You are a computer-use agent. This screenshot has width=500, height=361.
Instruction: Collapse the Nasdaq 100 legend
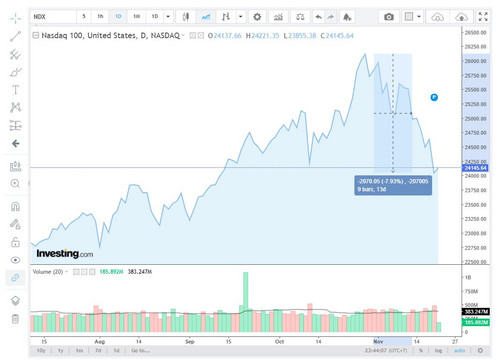coord(36,35)
